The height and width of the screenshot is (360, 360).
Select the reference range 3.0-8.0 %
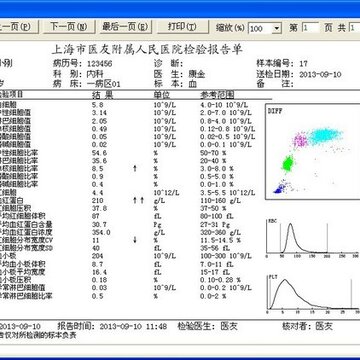[217, 169]
